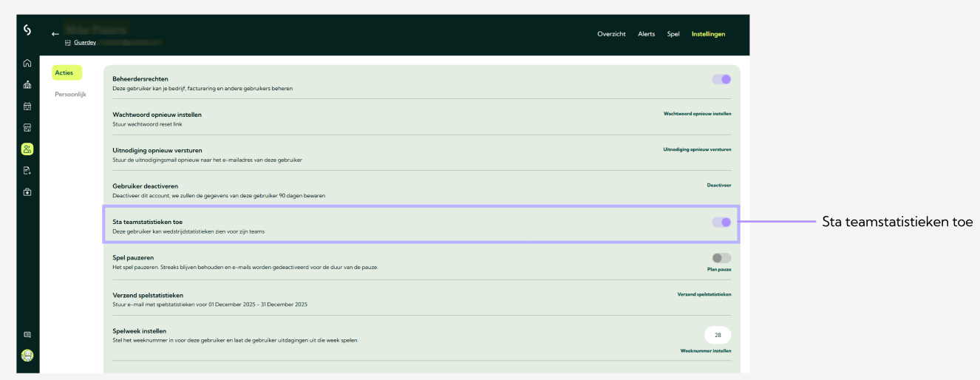980x380 pixels.
Task: Click the user avatar at sidebar bottom
Action: (x=27, y=356)
